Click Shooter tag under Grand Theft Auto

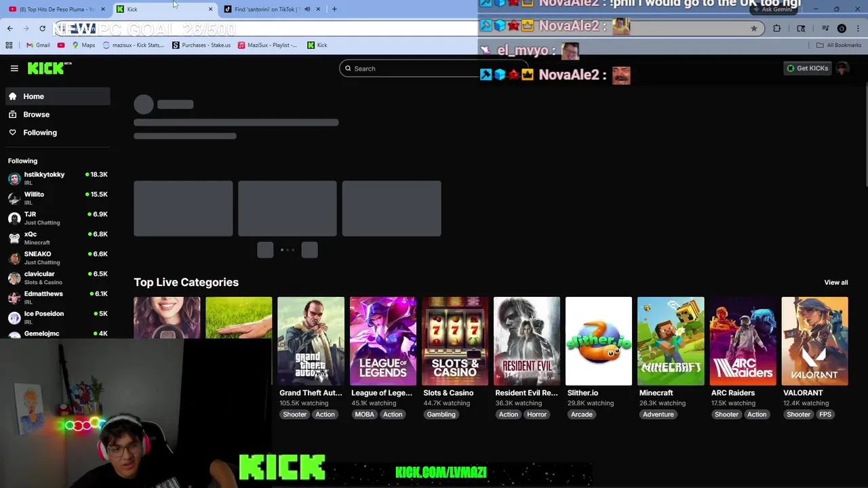(x=294, y=414)
